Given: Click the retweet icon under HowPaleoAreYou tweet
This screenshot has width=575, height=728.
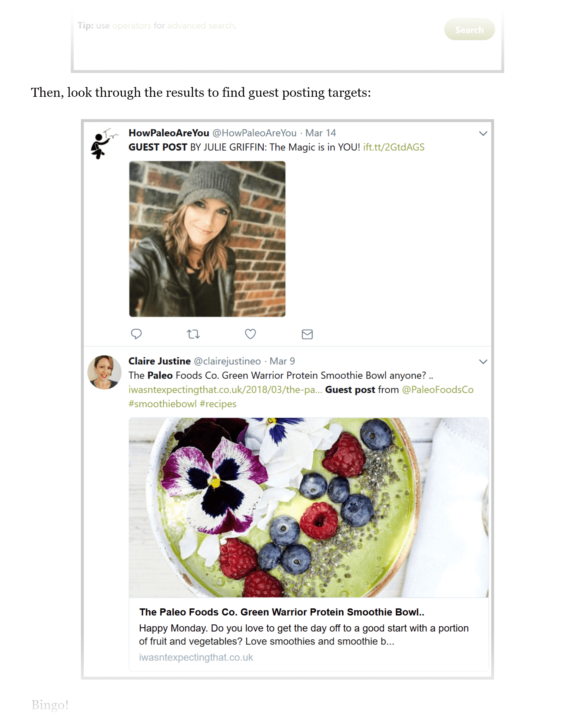Looking at the screenshot, I should click(x=193, y=334).
